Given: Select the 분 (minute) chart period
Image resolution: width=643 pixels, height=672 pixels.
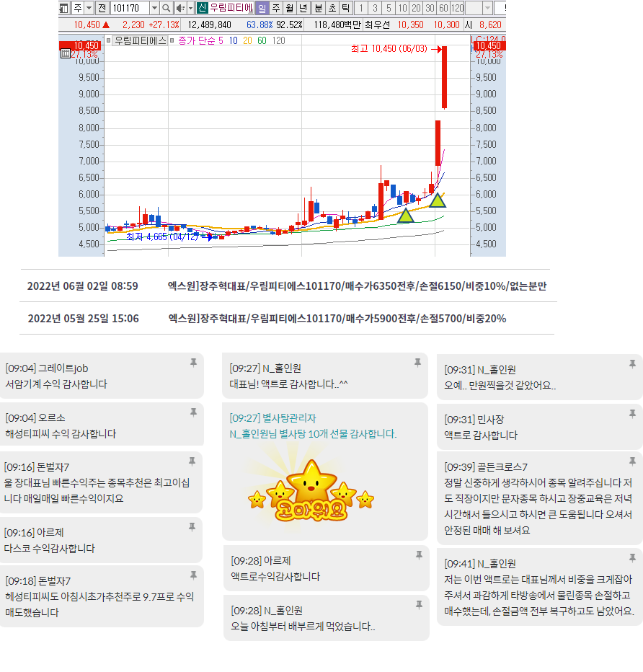Looking at the screenshot, I should pos(319,8).
